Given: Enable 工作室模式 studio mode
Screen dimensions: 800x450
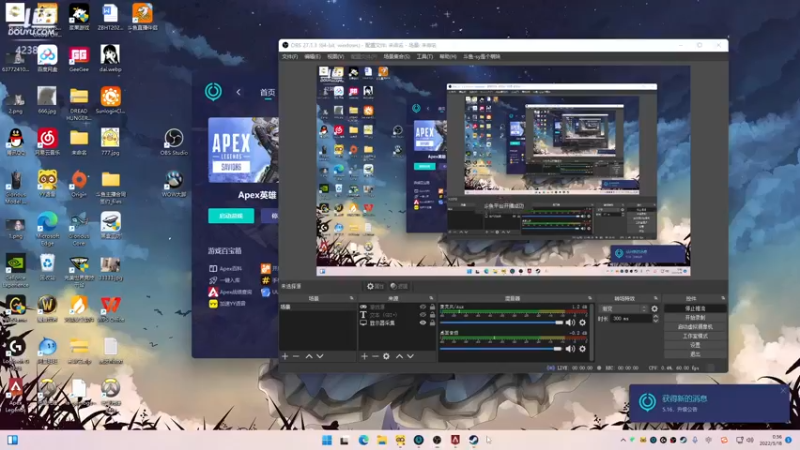Looking at the screenshot, I should click(695, 336).
